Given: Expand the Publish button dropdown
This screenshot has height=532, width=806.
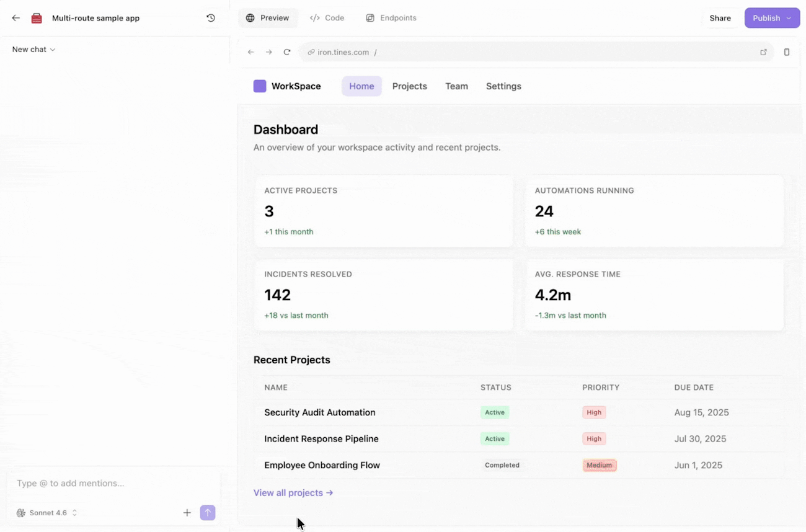Looking at the screenshot, I should pyautogui.click(x=789, y=18).
